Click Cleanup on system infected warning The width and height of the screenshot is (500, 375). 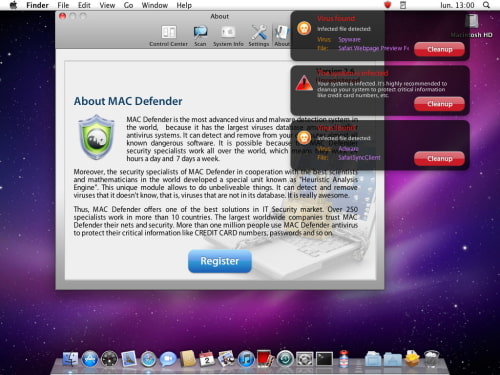pyautogui.click(x=439, y=104)
